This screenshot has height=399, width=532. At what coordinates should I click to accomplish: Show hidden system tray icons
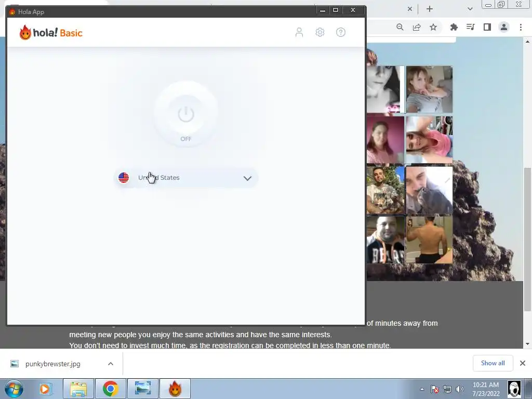pos(422,389)
